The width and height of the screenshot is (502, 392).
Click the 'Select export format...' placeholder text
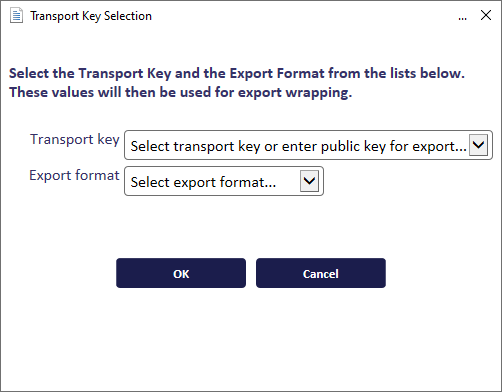[203, 182]
